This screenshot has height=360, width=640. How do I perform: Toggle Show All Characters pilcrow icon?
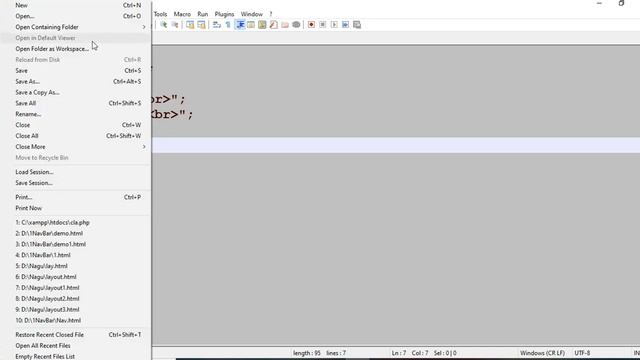228,25
